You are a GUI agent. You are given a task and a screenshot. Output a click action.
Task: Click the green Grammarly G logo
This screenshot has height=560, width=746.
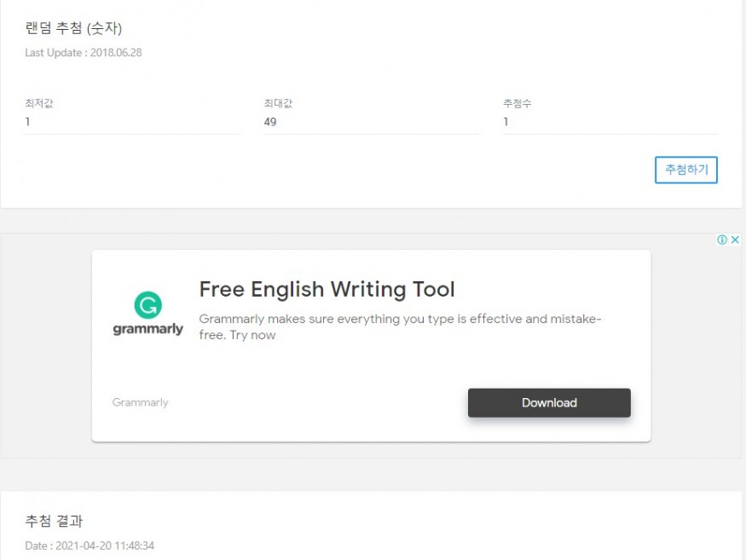coord(147,305)
